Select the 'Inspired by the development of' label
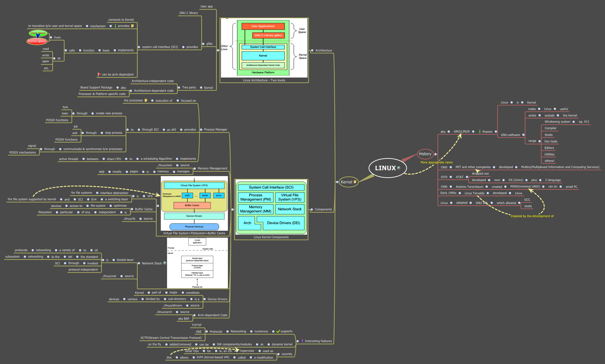 point(532,216)
